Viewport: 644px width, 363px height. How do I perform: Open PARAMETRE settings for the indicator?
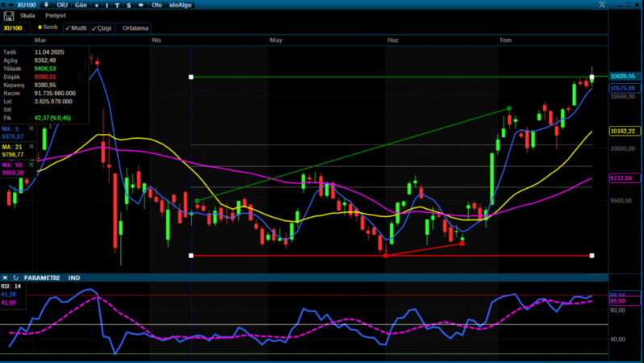click(x=42, y=278)
